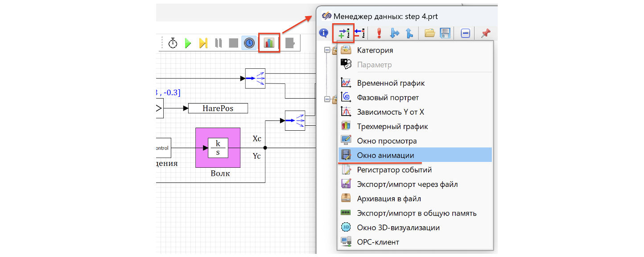Select Окно анимации menu entry
644x257 pixels.
tap(415, 155)
